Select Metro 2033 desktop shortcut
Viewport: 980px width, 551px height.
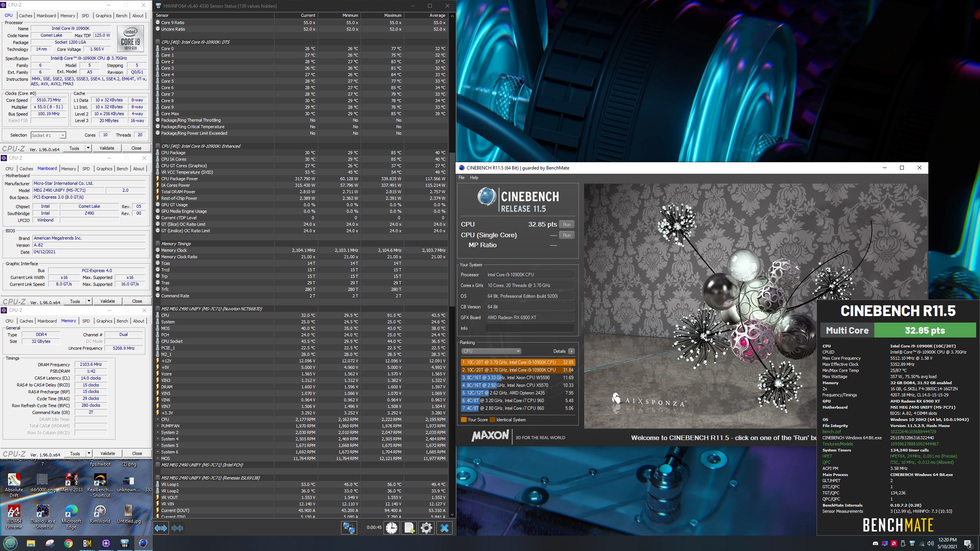(x=71, y=483)
